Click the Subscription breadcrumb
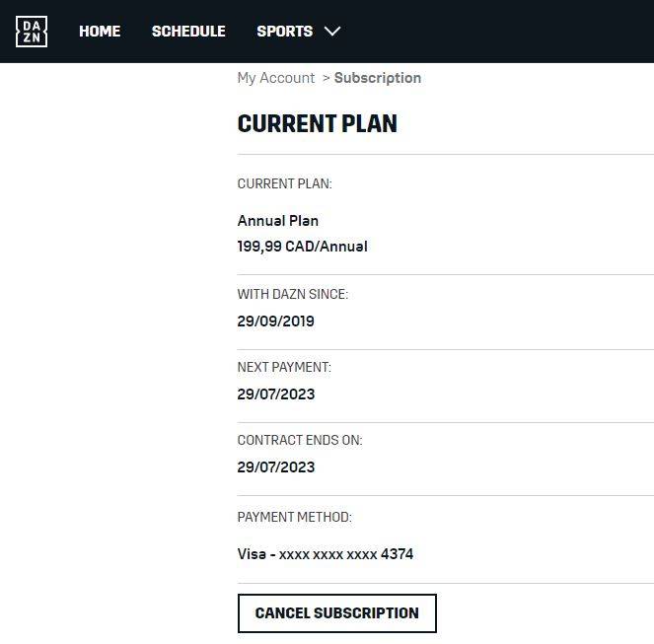 378,78
